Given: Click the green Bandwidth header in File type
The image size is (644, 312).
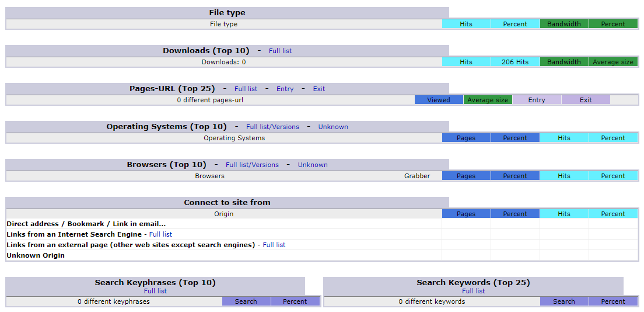Looking at the screenshot, I should [563, 24].
